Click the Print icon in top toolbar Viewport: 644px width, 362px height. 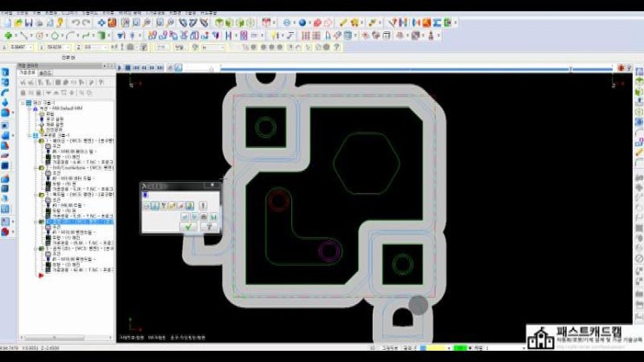point(40,22)
